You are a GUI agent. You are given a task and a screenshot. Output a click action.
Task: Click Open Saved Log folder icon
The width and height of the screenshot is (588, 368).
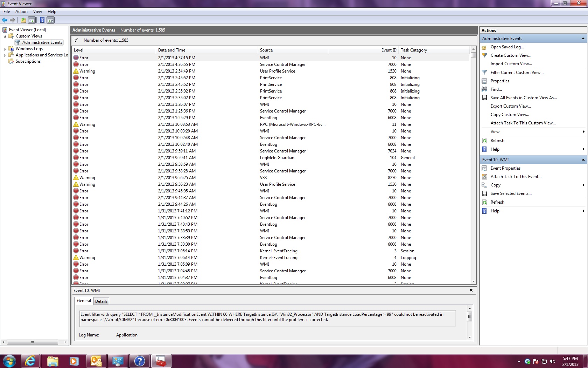(484, 47)
